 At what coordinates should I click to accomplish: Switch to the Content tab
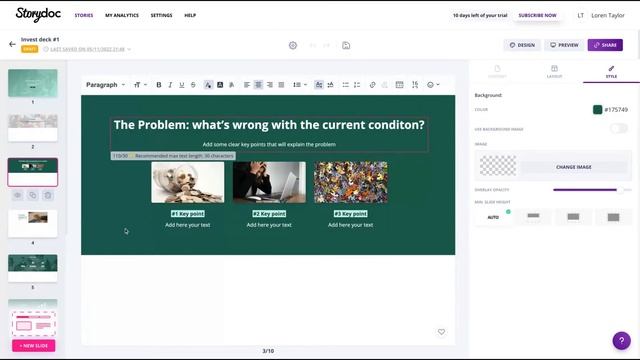[x=497, y=72]
